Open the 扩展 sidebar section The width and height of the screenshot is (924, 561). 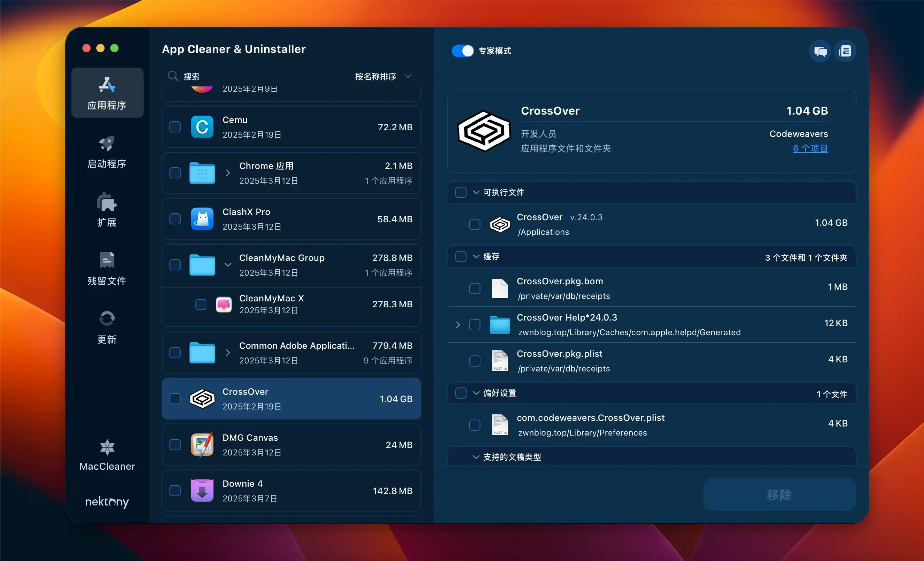click(107, 210)
